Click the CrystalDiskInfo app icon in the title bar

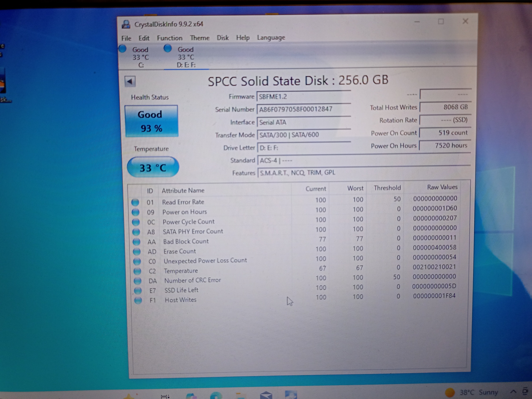tap(126, 24)
